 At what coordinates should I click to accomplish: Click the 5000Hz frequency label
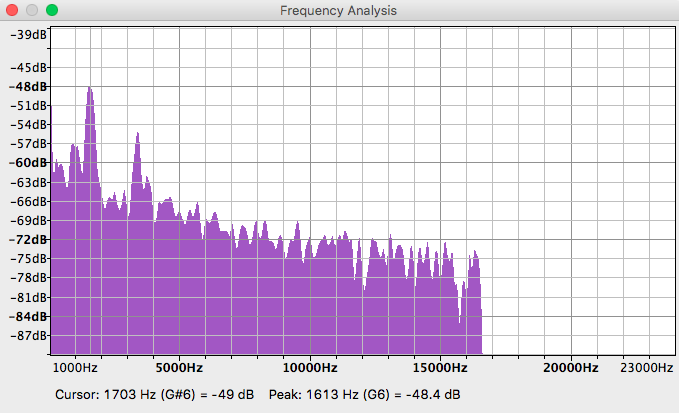point(179,368)
